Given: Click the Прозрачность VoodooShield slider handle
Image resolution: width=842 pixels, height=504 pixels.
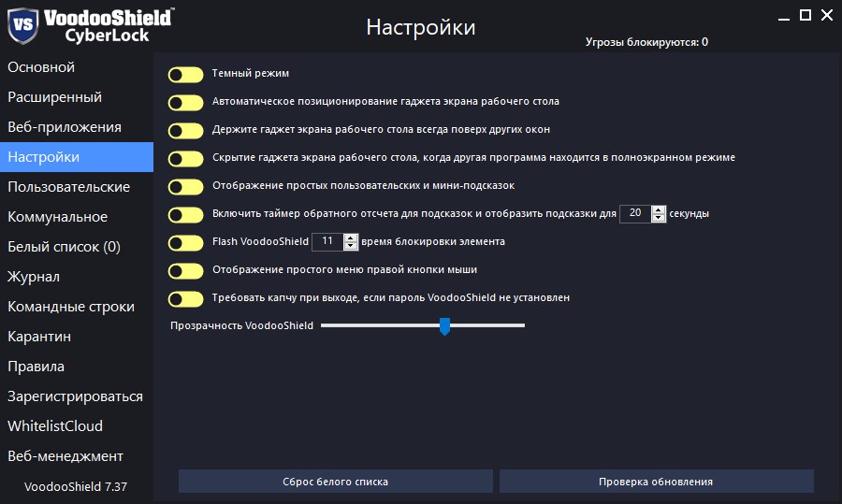Looking at the screenshot, I should pyautogui.click(x=445, y=325).
